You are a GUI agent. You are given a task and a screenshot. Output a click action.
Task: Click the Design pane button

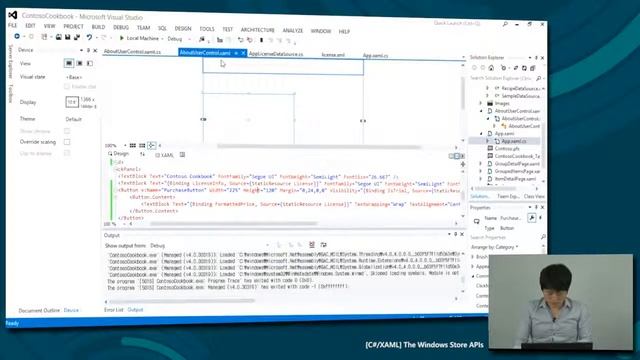pos(118,154)
